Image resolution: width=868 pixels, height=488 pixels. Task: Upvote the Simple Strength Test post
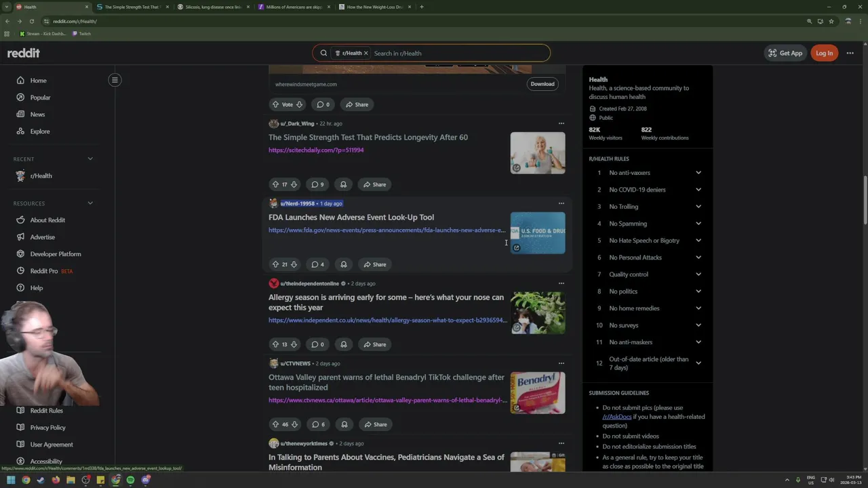coord(275,184)
